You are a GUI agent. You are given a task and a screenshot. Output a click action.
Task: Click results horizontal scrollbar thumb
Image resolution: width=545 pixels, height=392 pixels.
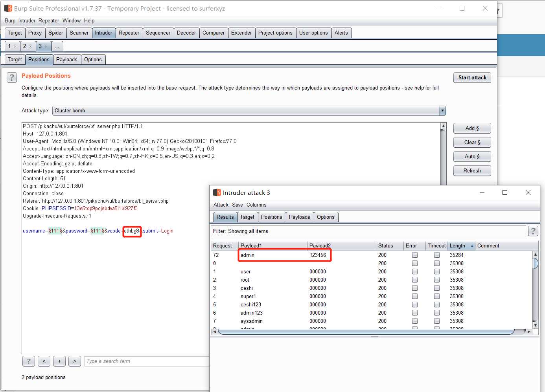point(366,332)
